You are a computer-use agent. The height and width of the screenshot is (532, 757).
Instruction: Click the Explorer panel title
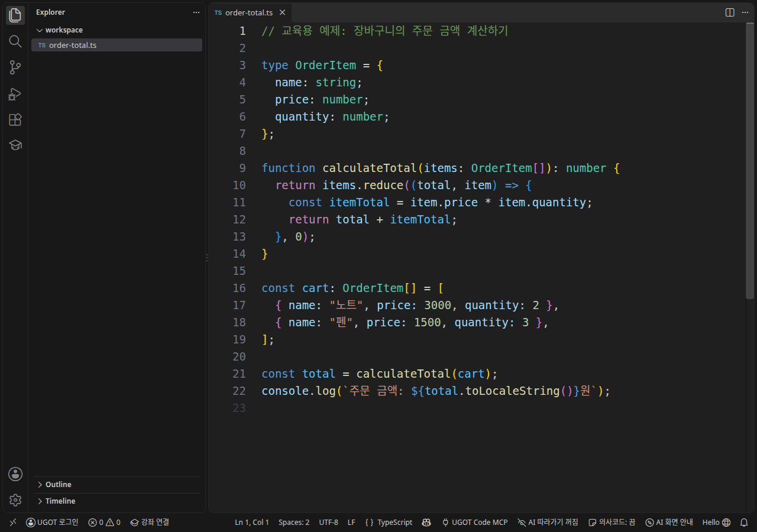[51, 12]
